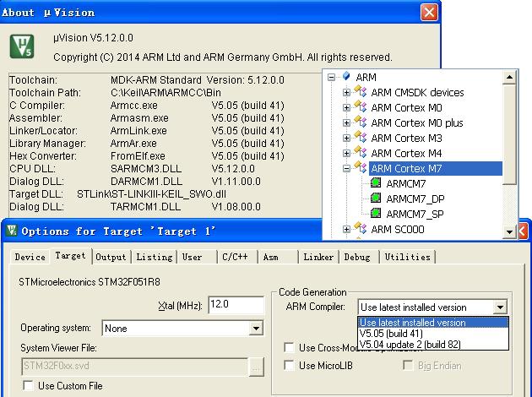Image resolution: width=532 pixels, height=397 pixels.
Task: Expand the ARM Cortex M3 node
Action: click(x=346, y=138)
